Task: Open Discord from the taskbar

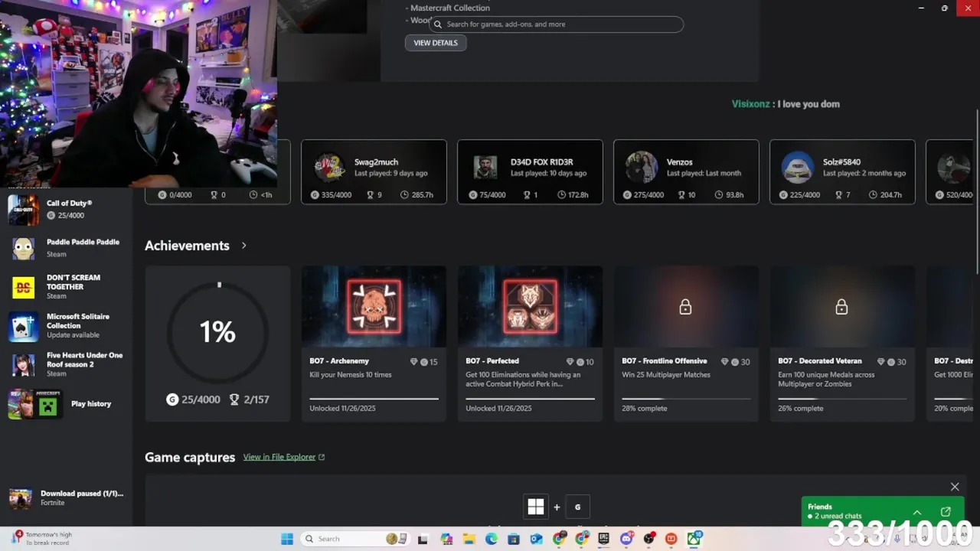Action: (x=626, y=539)
